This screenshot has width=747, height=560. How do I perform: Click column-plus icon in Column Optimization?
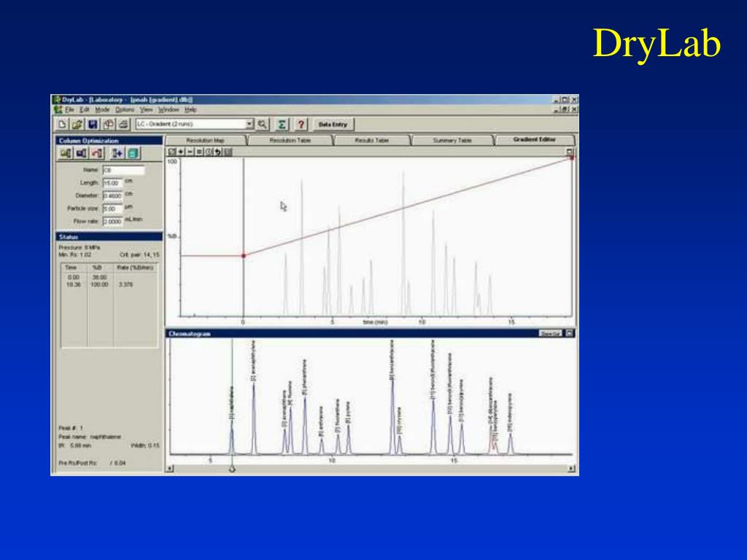117,153
